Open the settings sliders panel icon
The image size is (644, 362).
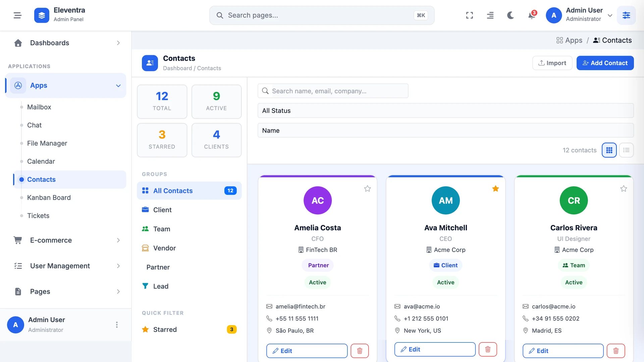(x=626, y=15)
